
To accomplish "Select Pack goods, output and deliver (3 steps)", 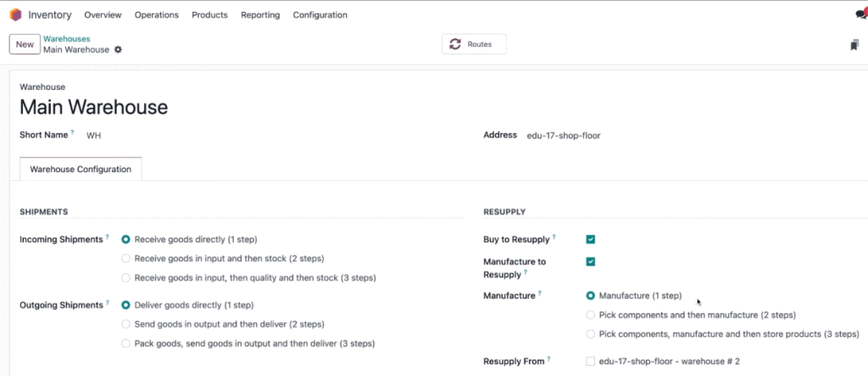I will click(125, 343).
